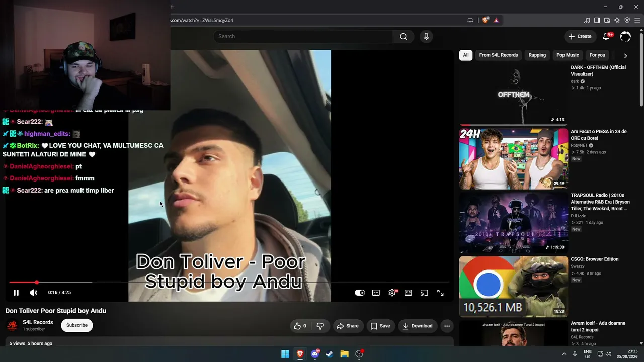
Task: Open a new browser tab
Action: point(172,7)
